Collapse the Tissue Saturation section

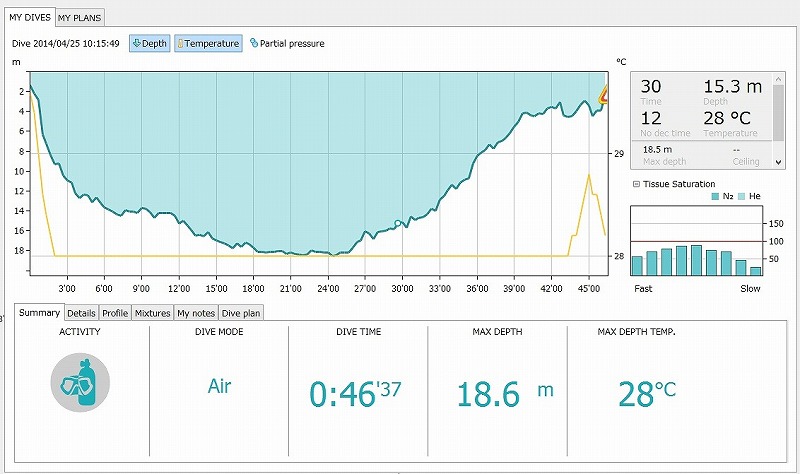tap(636, 184)
